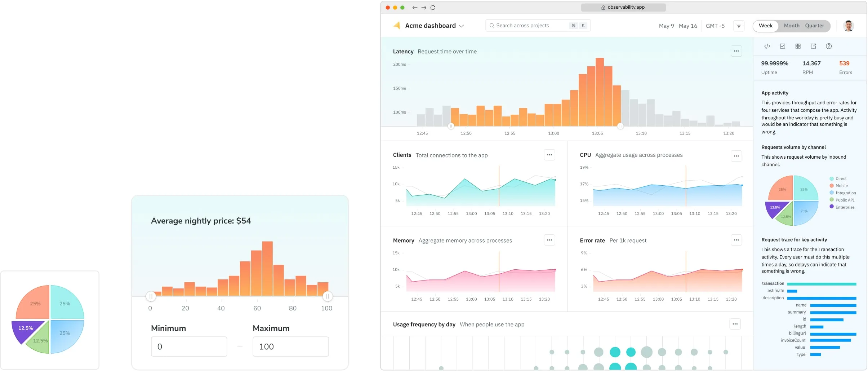Select the chart view icon in right panel
The height and width of the screenshot is (371, 868).
pos(782,46)
